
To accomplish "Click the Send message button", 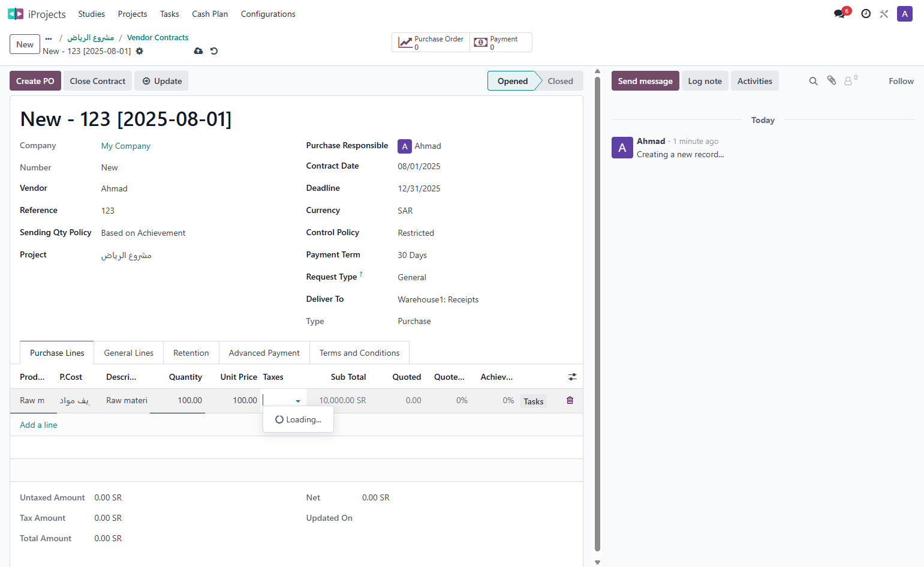I will (x=645, y=81).
